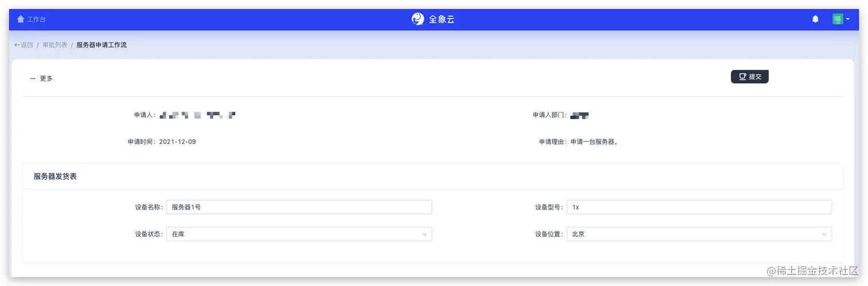This screenshot has height=286, width=868.
Task: Click the 提交 button
Action: (749, 76)
